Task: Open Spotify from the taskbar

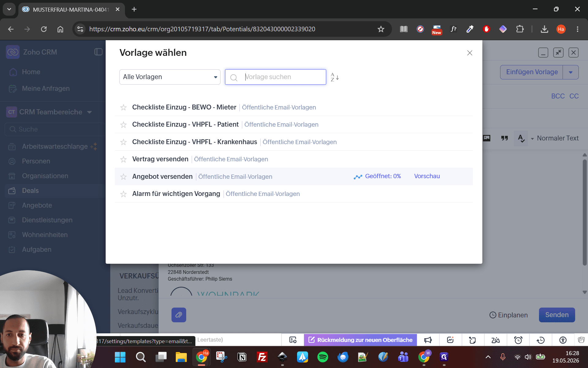Action: (322, 357)
